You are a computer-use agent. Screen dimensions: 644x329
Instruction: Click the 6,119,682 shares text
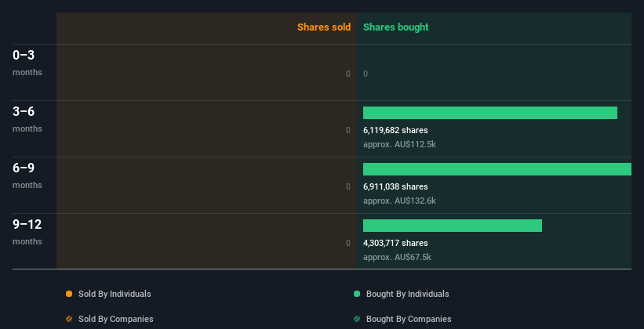395,131
